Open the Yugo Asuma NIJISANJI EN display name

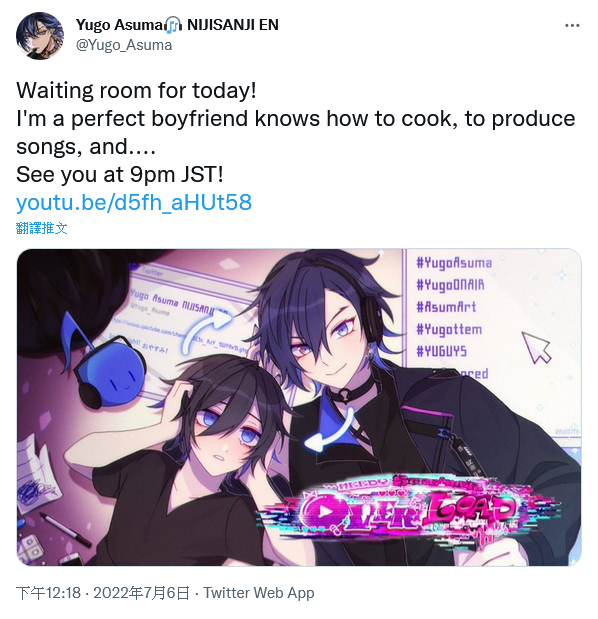177,25
